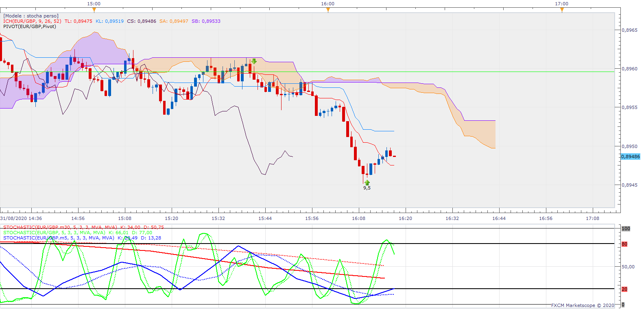Click the Chikou value "CS: 0,89486"
Viewport: 644px width, 309px height.
(x=142, y=21)
